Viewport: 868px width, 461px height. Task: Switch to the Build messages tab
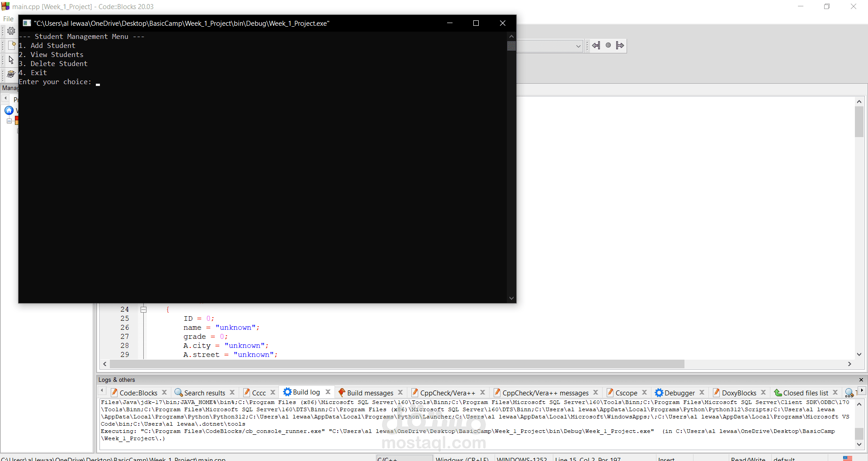click(366, 393)
